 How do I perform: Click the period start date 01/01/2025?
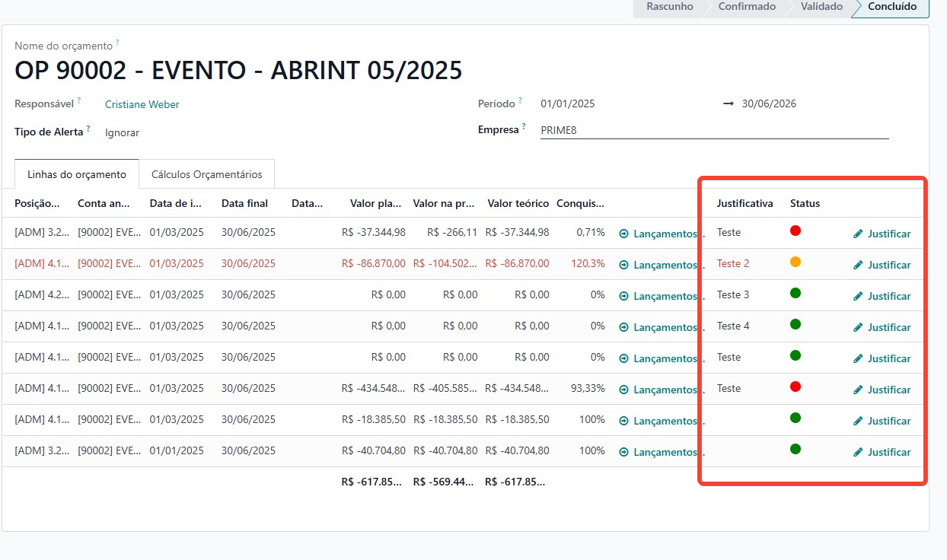[567, 103]
